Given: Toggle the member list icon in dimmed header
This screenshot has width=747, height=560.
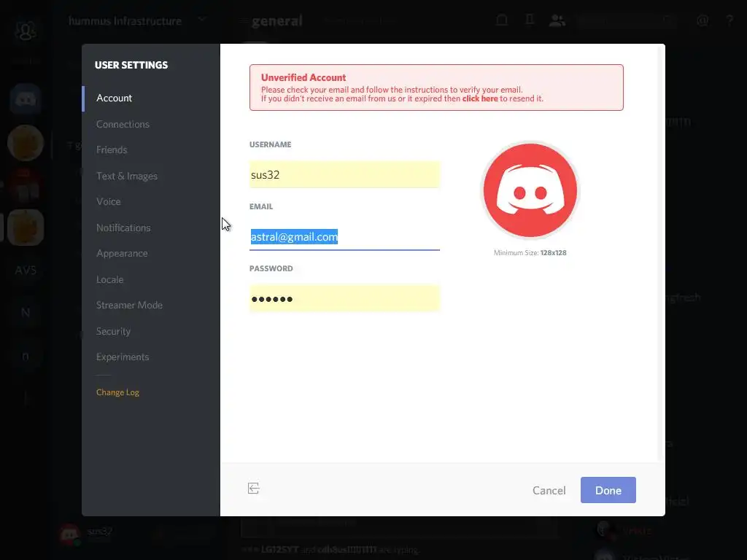Looking at the screenshot, I should (x=557, y=20).
